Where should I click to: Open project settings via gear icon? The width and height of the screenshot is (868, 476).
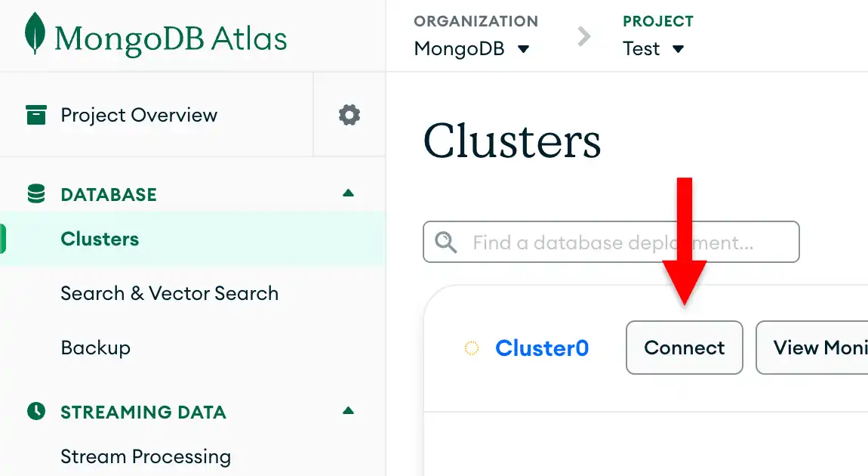[x=349, y=115]
